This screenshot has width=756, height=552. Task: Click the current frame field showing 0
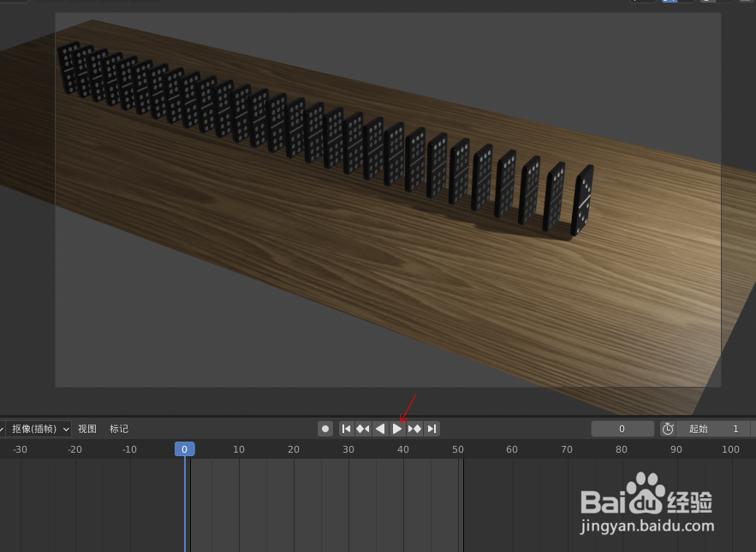pyautogui.click(x=622, y=429)
